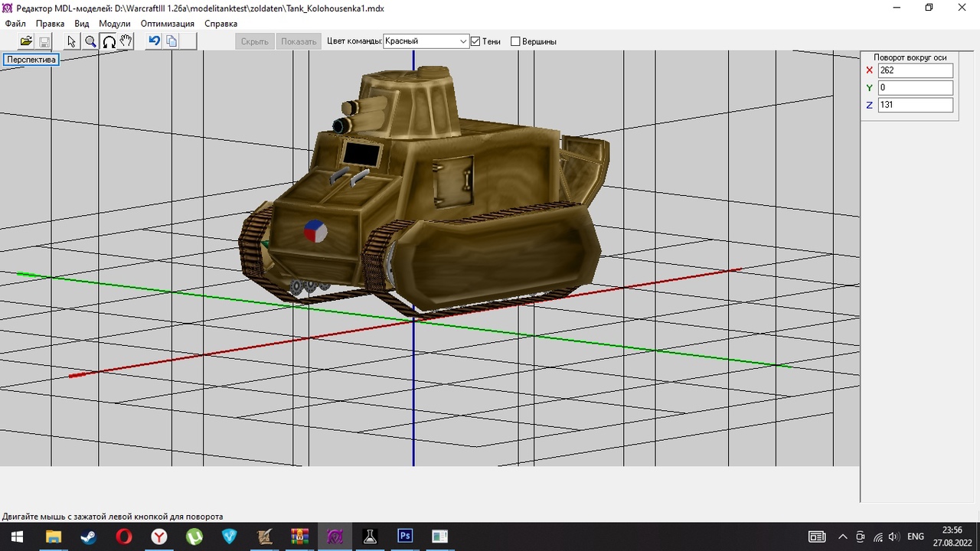The height and width of the screenshot is (551, 980).
Task: Open the flask icon taskbar app
Action: click(x=370, y=536)
